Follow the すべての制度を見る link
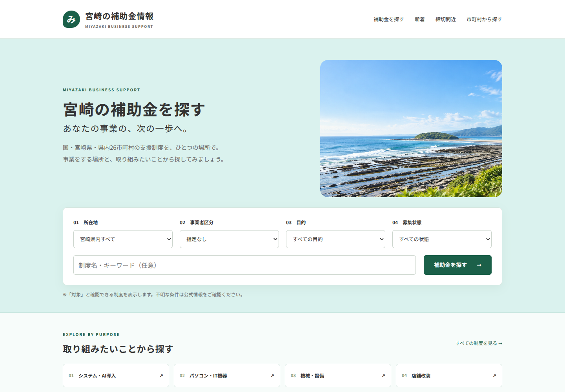565x392 pixels. [479, 343]
